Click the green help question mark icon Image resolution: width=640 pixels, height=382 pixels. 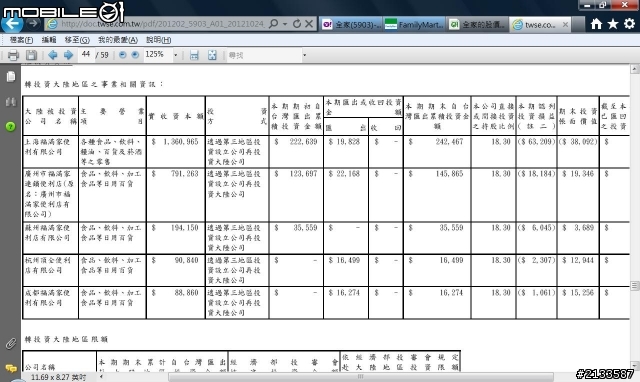11,127
